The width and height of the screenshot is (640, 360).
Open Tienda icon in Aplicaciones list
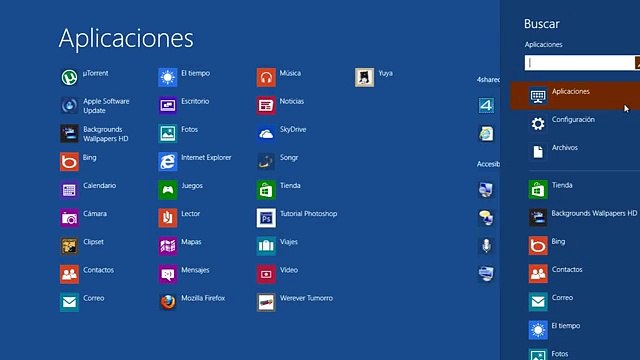tap(266, 190)
